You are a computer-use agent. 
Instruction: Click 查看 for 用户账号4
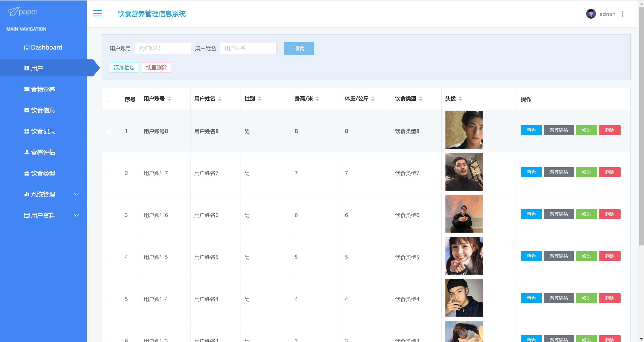tap(531, 298)
